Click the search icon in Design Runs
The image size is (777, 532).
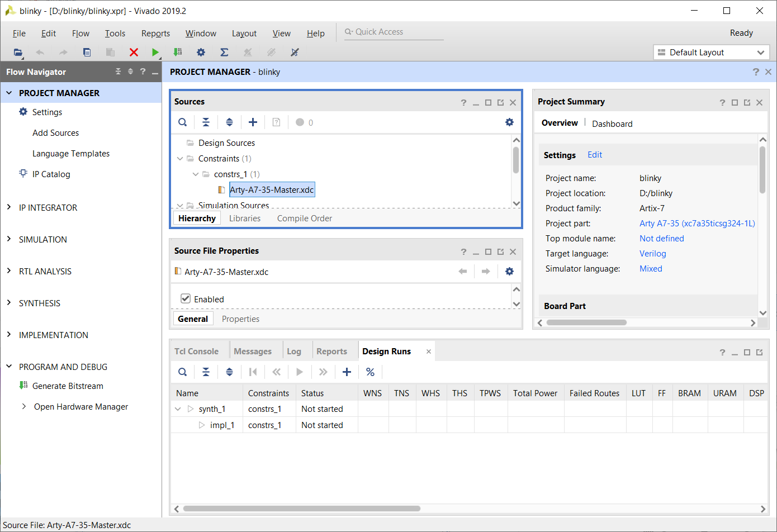[x=183, y=372]
